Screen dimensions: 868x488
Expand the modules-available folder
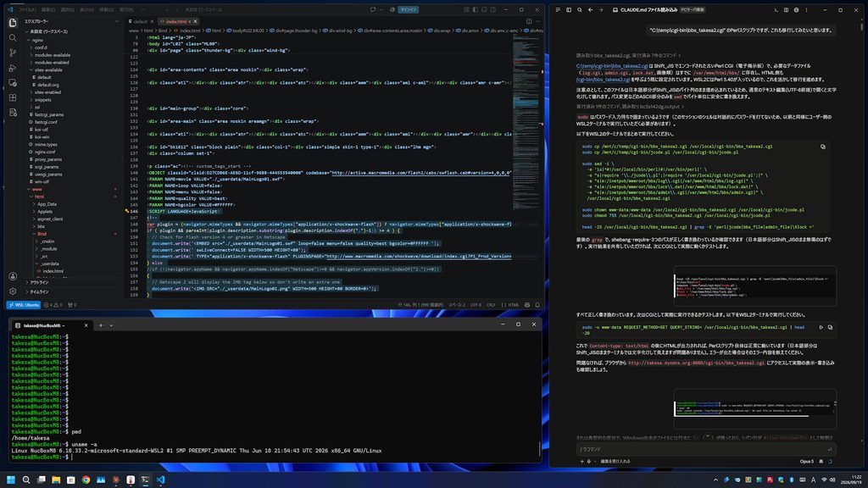tap(52, 55)
